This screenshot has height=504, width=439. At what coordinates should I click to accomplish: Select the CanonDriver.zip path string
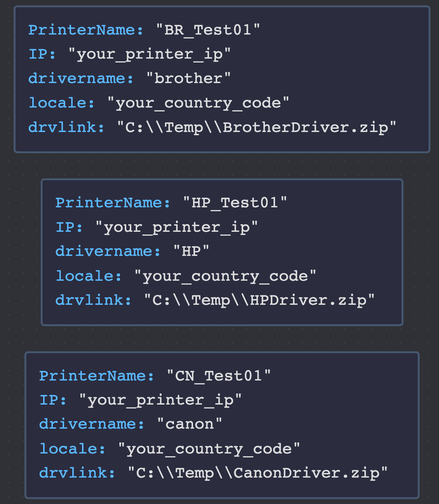click(x=258, y=473)
